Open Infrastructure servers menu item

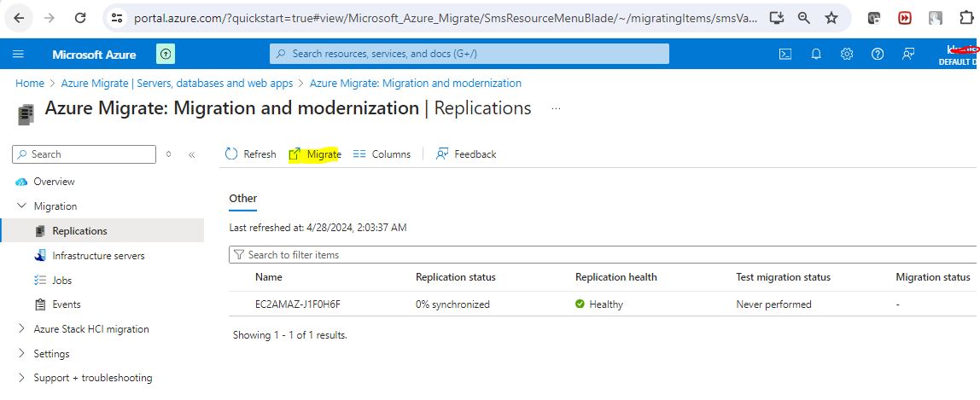98,256
